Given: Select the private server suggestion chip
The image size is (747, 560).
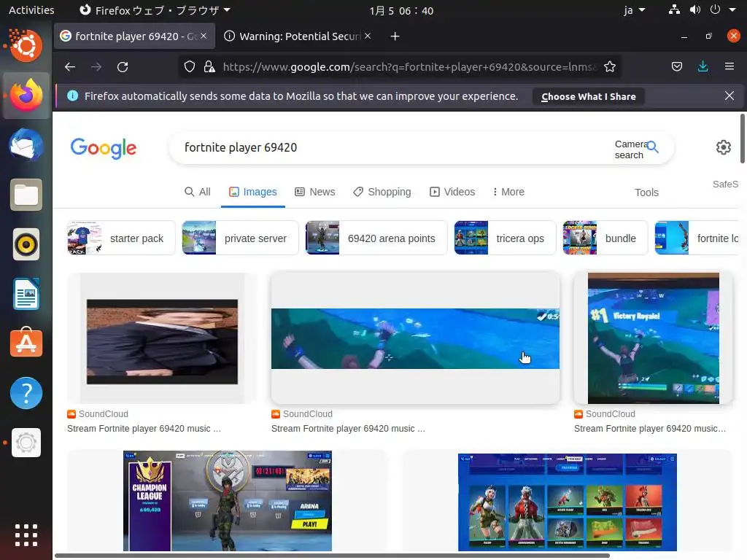Looking at the screenshot, I should point(240,238).
